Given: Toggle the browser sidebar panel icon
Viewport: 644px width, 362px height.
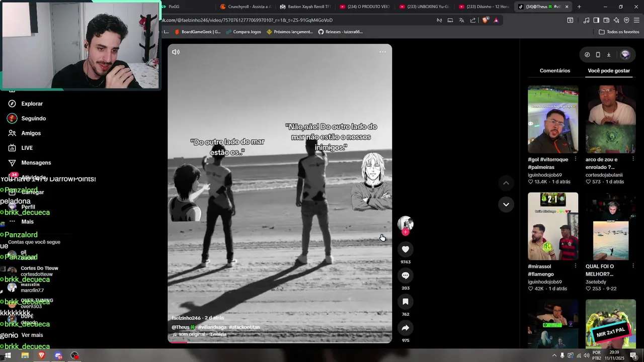Looking at the screenshot, I should tap(596, 20).
